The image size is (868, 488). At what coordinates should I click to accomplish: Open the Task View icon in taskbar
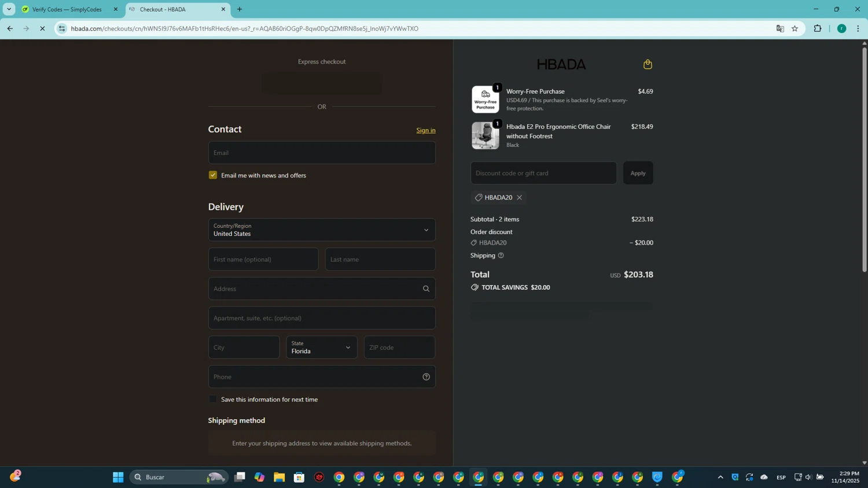pyautogui.click(x=240, y=477)
